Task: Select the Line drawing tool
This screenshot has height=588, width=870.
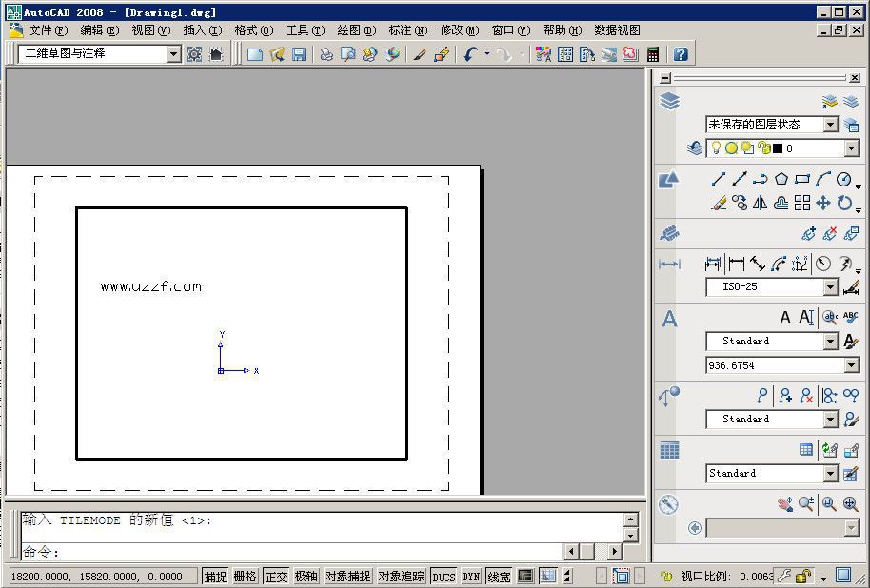Action: coord(718,179)
